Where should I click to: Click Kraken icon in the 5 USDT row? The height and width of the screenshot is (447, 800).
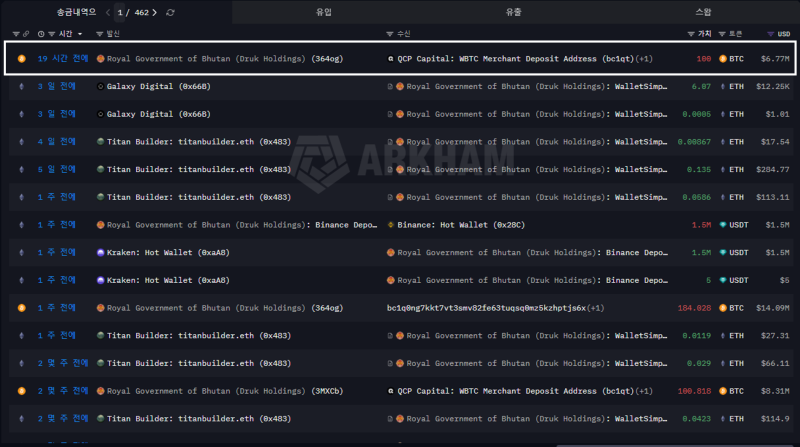coord(101,280)
